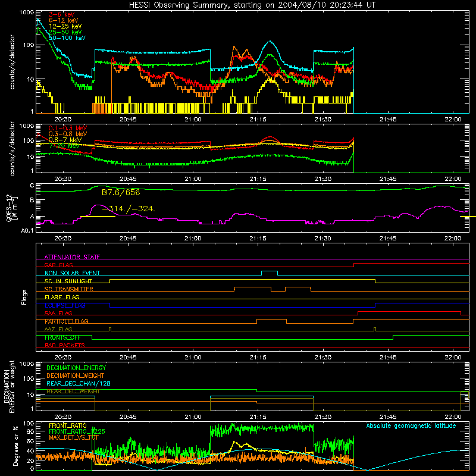
Task: Click the HESSI Observing Summary title text
Action: point(252,5)
